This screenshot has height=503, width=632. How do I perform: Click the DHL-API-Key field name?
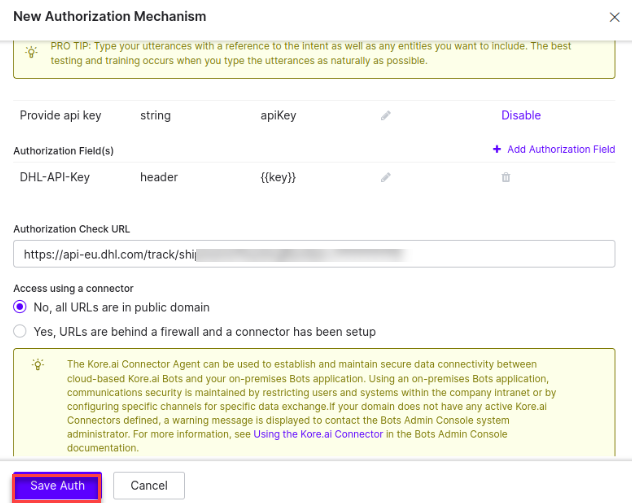[57, 177]
